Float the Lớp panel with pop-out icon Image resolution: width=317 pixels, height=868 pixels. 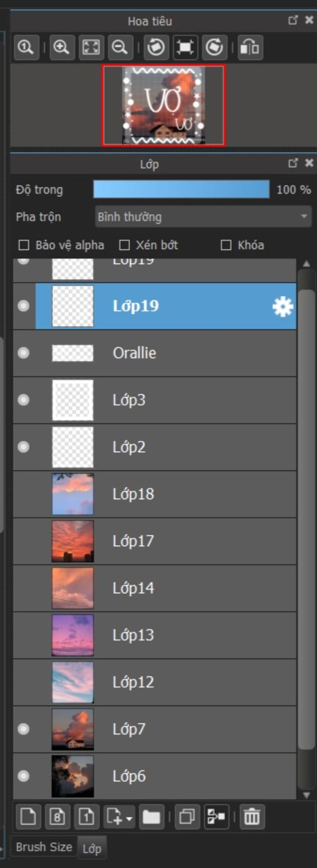(x=293, y=163)
